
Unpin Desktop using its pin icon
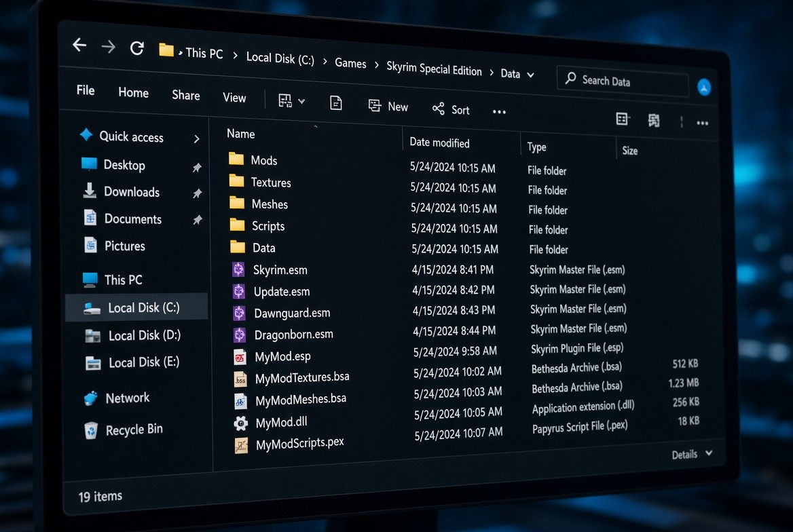198,168
